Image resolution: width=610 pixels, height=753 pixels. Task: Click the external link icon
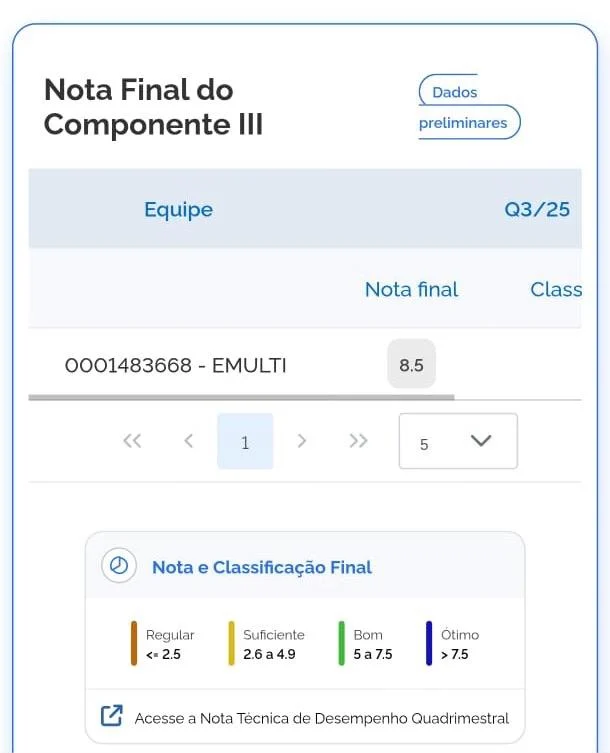click(112, 716)
